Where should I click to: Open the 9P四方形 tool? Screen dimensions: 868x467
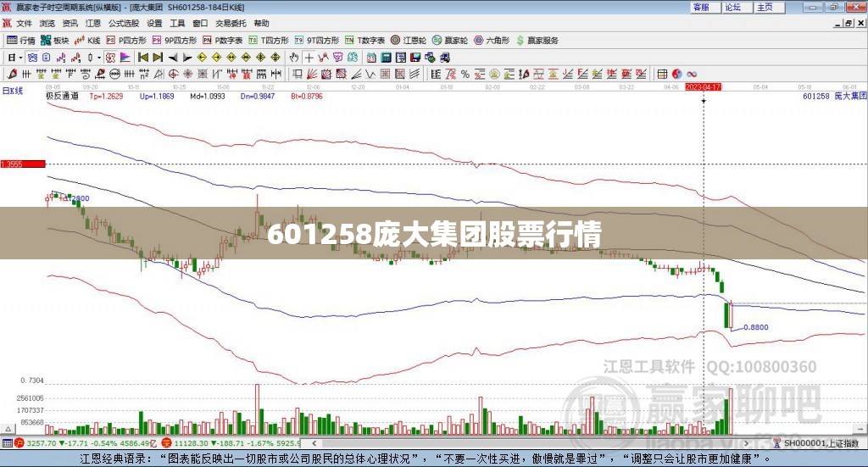(x=175, y=40)
